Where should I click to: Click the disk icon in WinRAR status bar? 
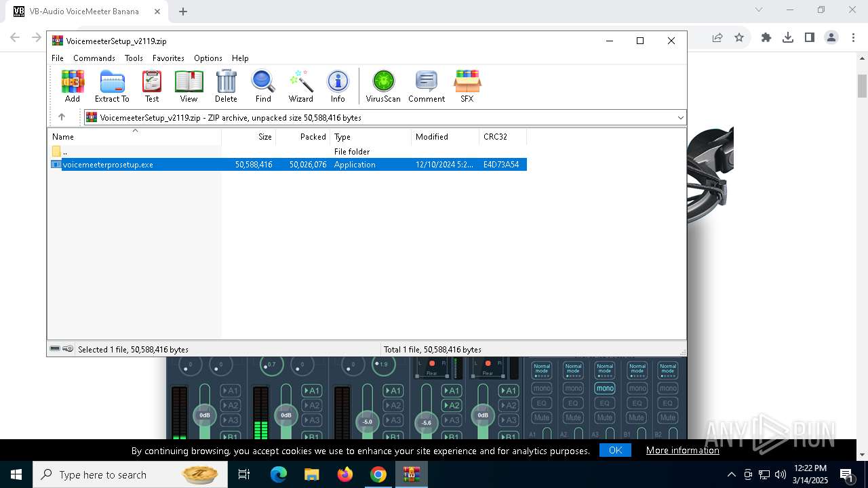[x=55, y=349]
